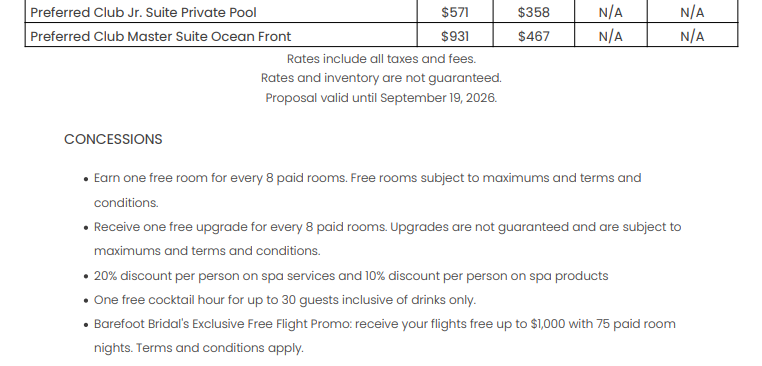Click the CONCESSIONS heading
The width and height of the screenshot is (762, 366).
point(113,139)
